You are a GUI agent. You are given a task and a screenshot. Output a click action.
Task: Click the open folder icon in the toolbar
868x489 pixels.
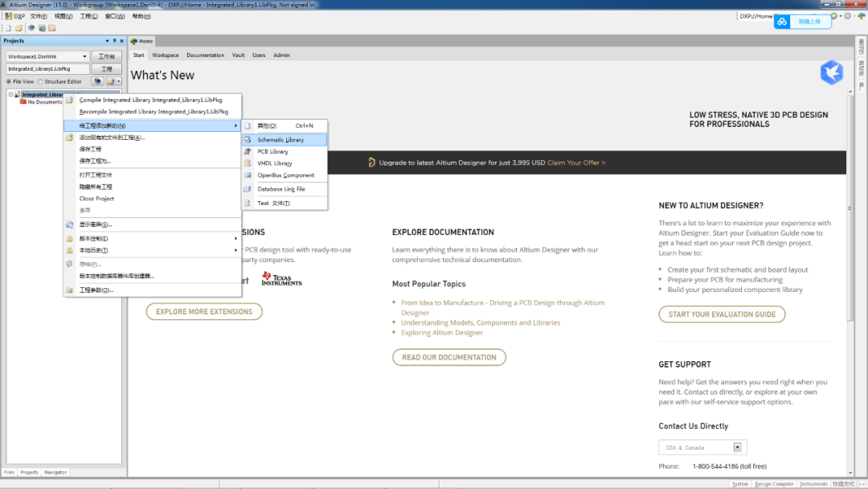(19, 28)
